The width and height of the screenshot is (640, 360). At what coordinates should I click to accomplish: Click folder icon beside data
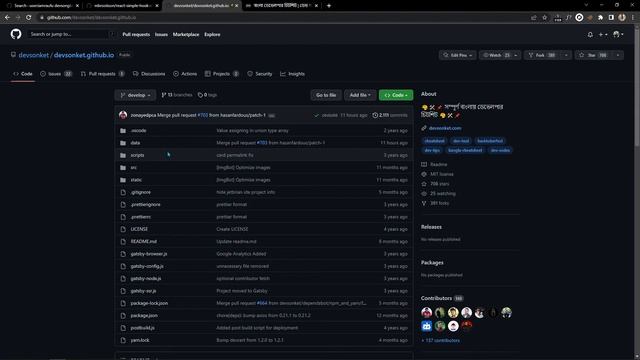coord(123,143)
